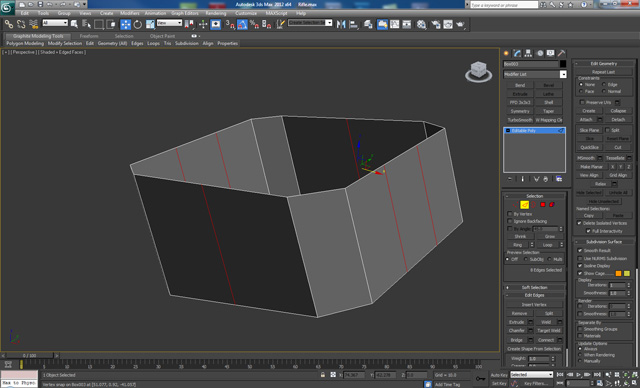Click the QuickSlice button
640x388 pixels.
tap(589, 147)
